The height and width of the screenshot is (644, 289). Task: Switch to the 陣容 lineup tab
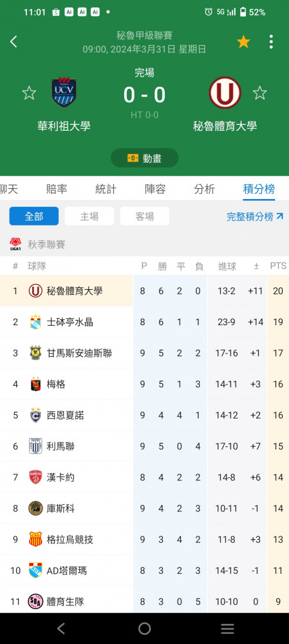coord(155,189)
